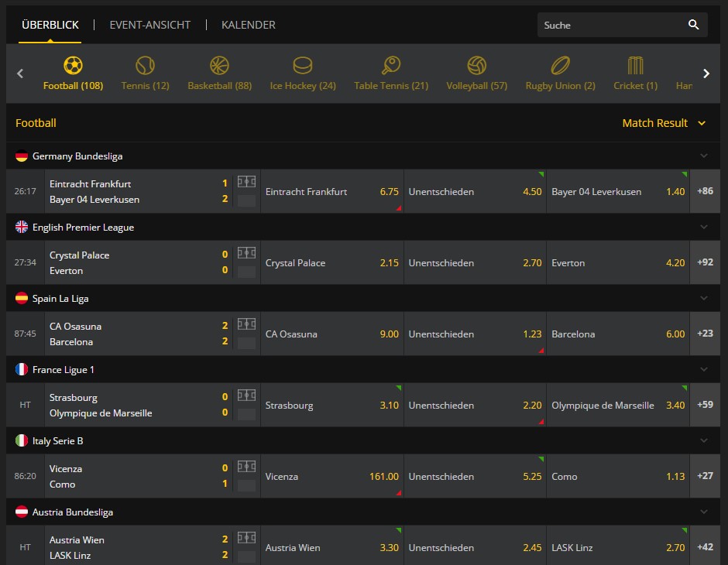
Task: Collapse the Austria Bundesliga section
Action: [704, 512]
